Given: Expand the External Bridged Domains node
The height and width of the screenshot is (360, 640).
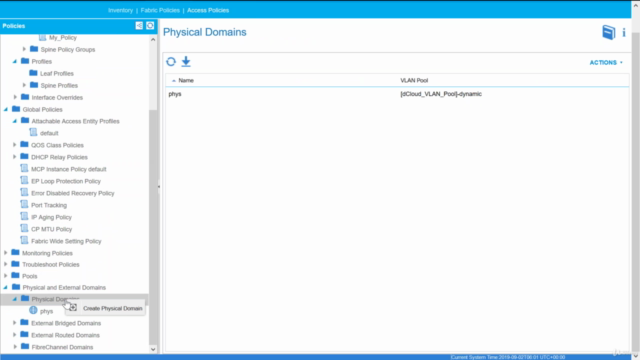Looking at the screenshot, I should click(15, 323).
